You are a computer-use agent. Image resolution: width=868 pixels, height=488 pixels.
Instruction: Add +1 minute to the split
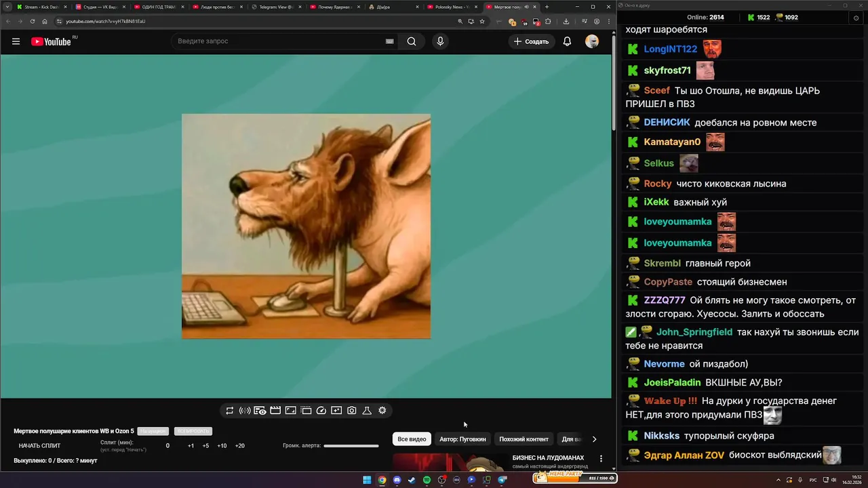pos(191,446)
